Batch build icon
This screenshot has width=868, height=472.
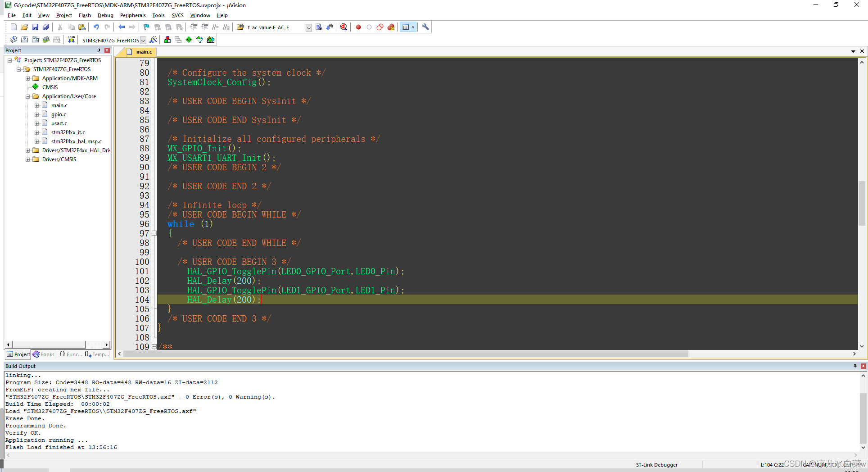tap(46, 40)
